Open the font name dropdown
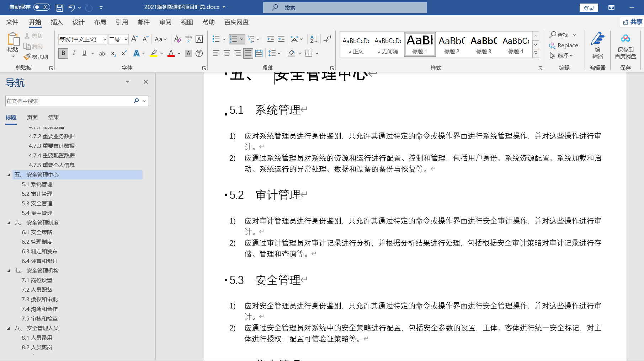 (x=105, y=39)
